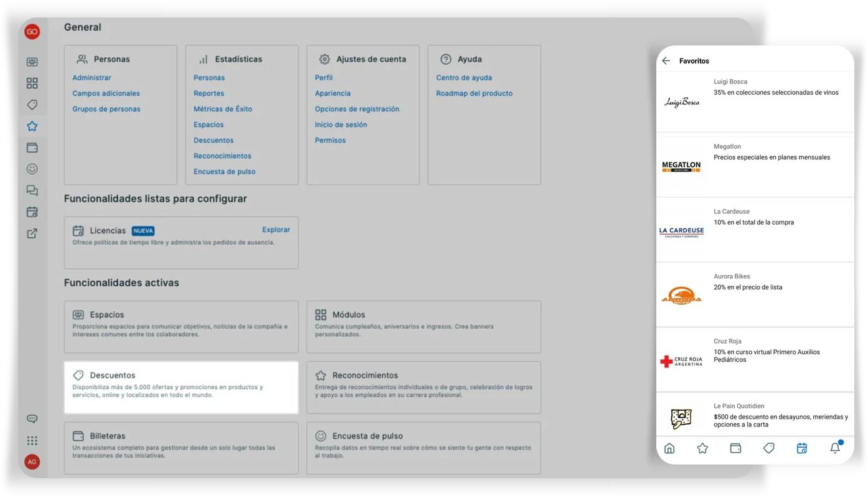
Task: Click the Estadísticas bar chart icon
Action: (x=203, y=59)
